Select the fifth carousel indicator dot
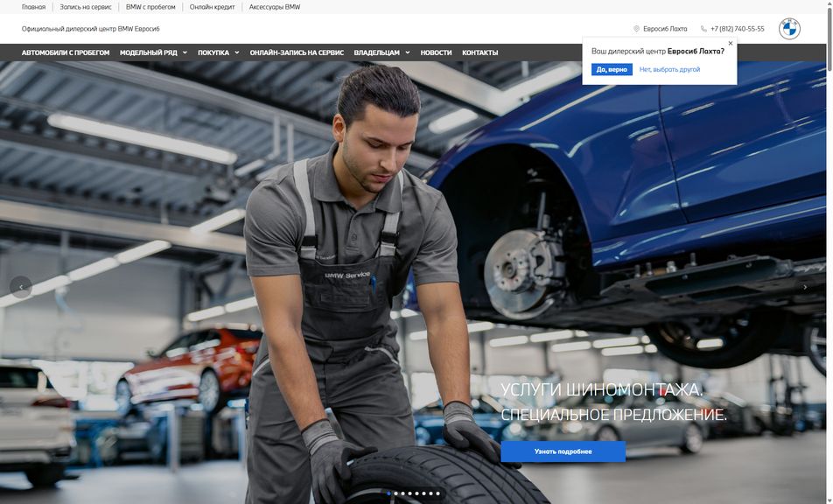833x504 pixels. tap(416, 493)
